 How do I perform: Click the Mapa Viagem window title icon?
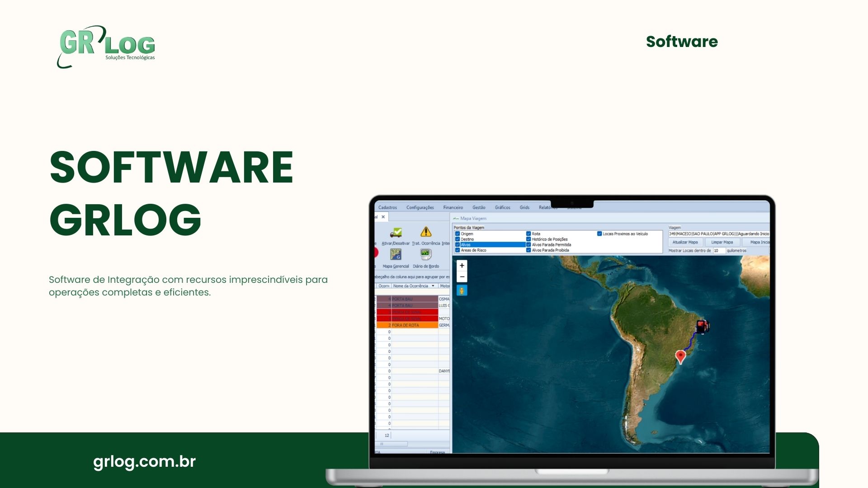(x=456, y=218)
